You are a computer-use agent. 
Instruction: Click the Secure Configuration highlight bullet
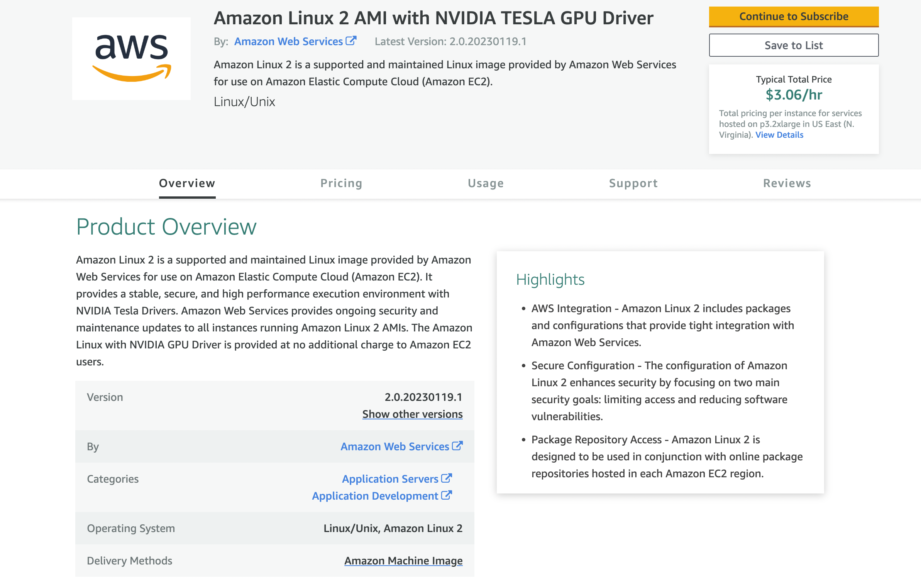pyautogui.click(x=659, y=391)
